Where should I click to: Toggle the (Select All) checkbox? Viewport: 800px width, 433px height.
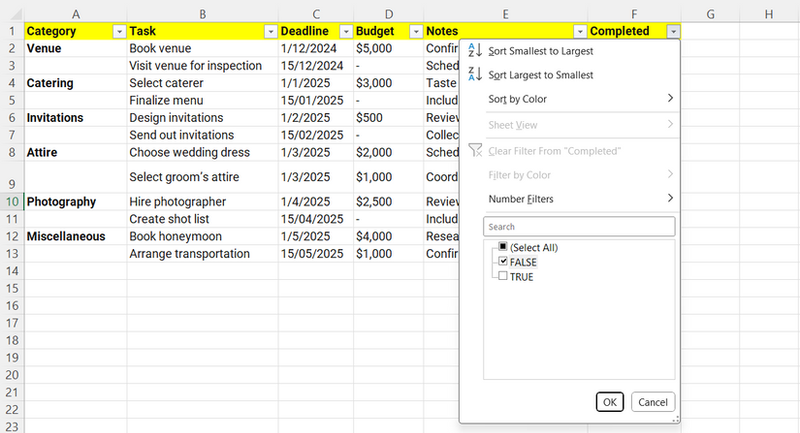pos(503,247)
